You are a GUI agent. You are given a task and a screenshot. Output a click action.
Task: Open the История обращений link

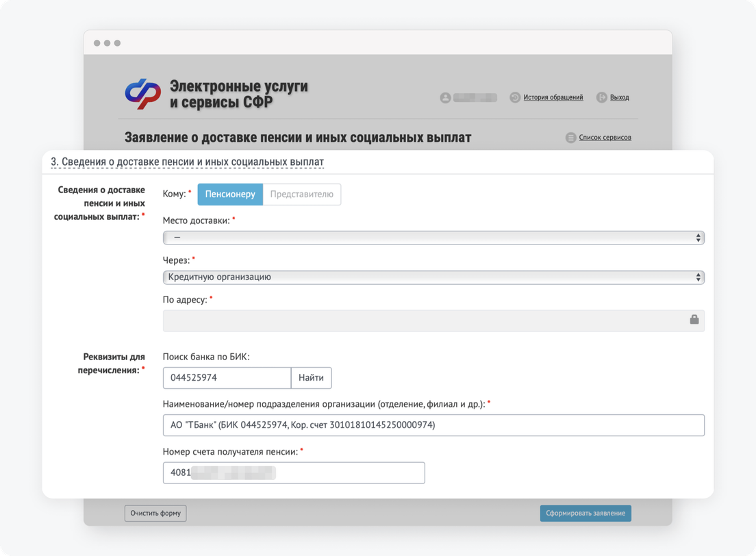click(x=553, y=97)
